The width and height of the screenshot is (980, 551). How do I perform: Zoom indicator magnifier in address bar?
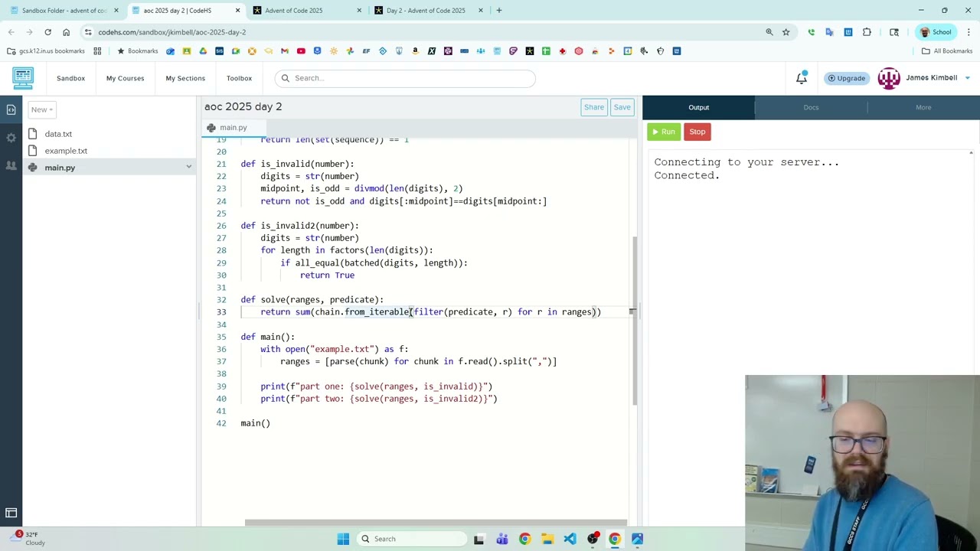769,32
